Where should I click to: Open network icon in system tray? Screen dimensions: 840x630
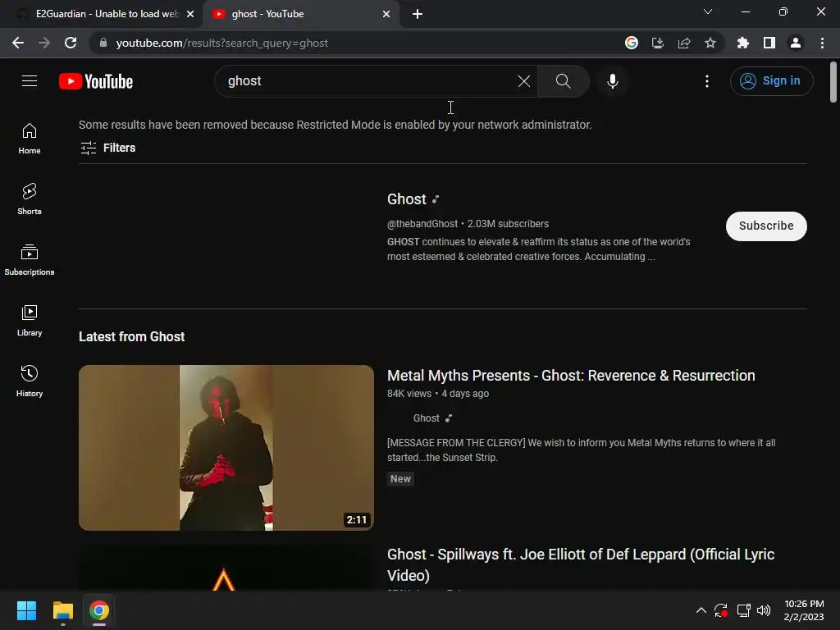(x=743, y=610)
